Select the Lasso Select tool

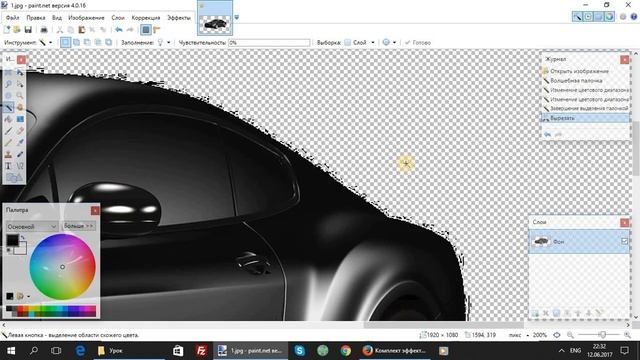coord(9,84)
